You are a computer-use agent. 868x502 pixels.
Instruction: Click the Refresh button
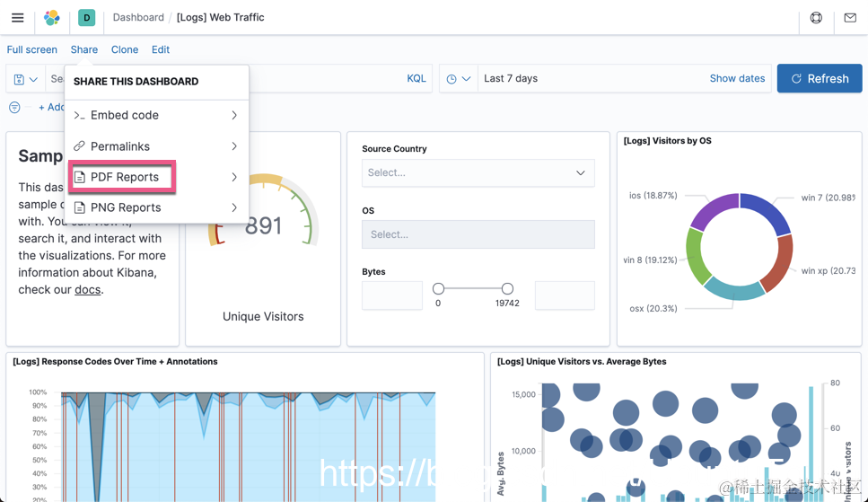point(820,79)
